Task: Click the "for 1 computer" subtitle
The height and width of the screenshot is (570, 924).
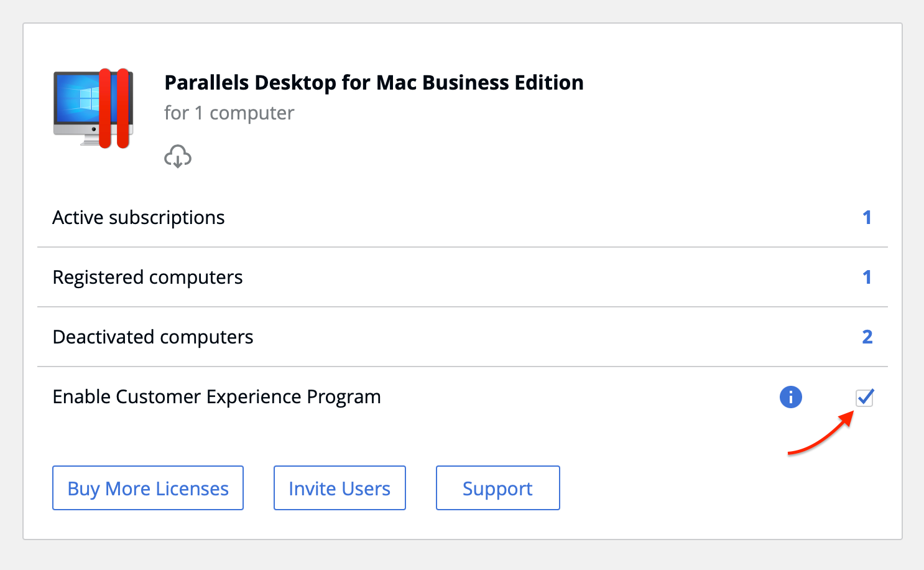Action: click(229, 113)
